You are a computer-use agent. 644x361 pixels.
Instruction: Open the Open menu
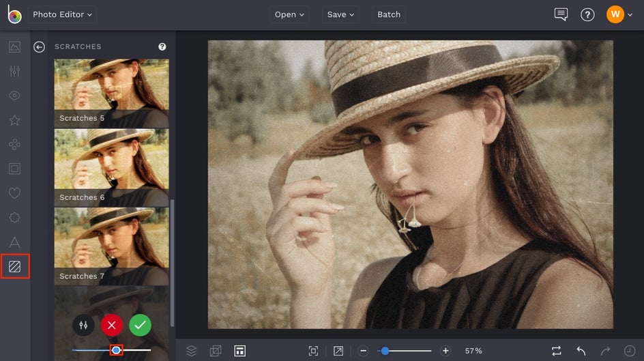click(x=289, y=14)
